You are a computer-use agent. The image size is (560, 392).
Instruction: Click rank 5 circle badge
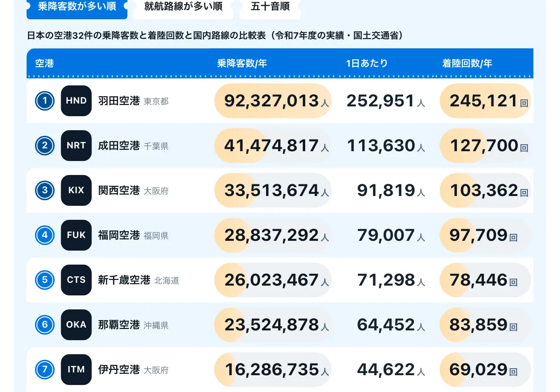(x=45, y=280)
